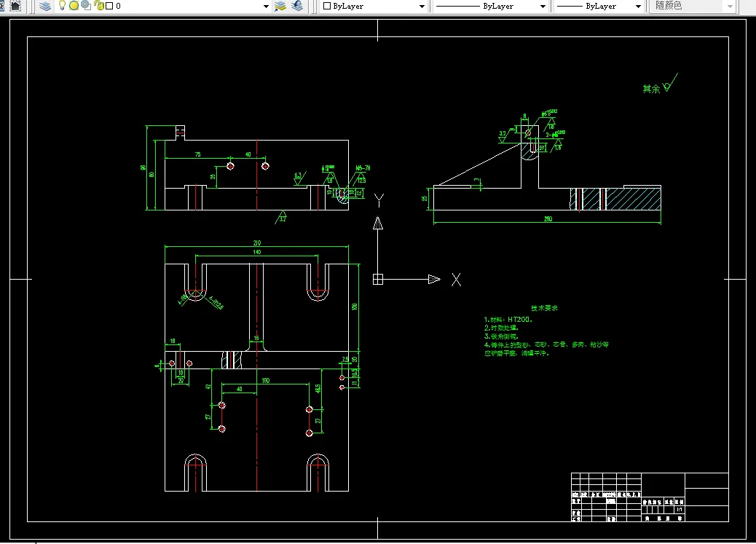756x544 pixels.
Task: Toggle the lock icon for layer 0
Action: tap(99, 6)
